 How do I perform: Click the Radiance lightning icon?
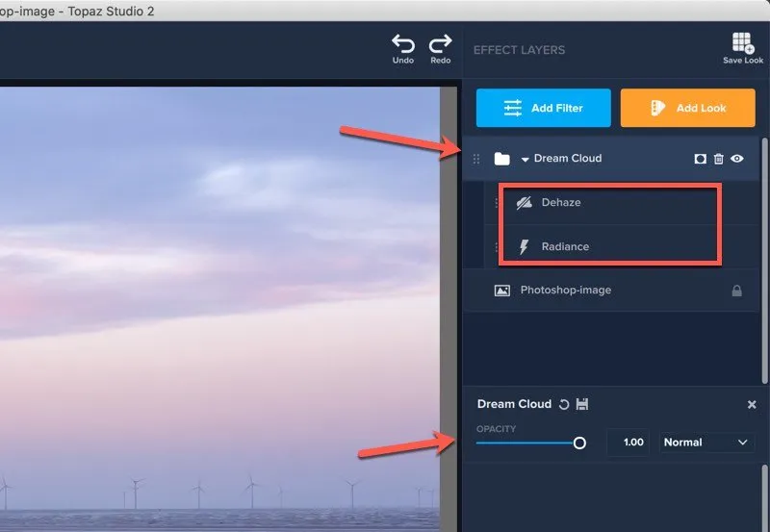coord(524,247)
